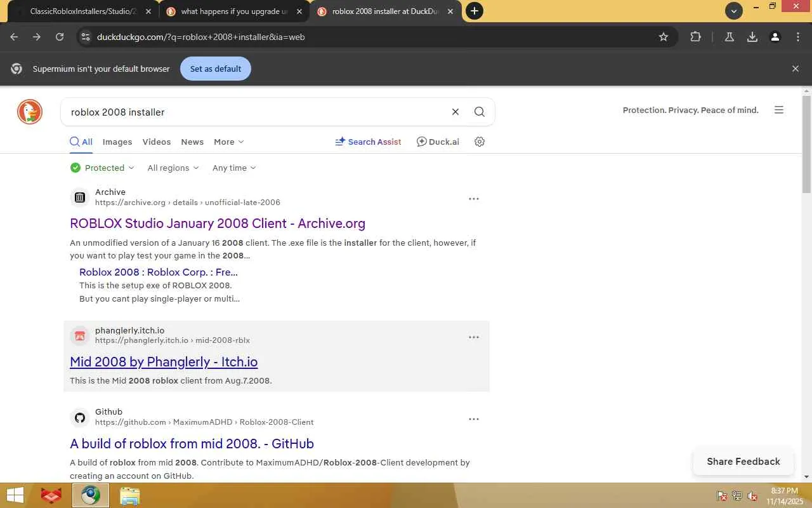Open ROBLOX Studio January 2008 Client link

pos(218,224)
